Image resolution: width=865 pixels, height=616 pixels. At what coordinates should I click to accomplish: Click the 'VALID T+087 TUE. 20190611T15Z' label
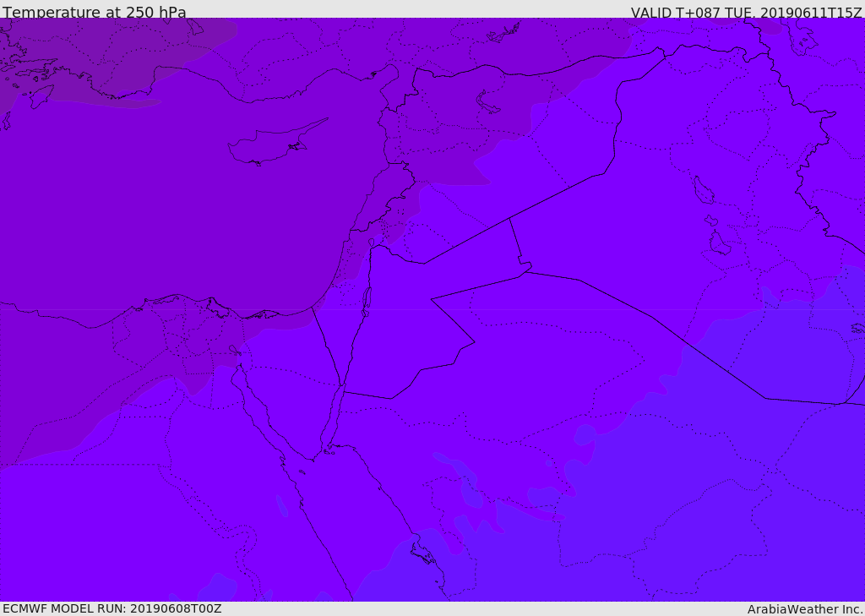pos(747,13)
